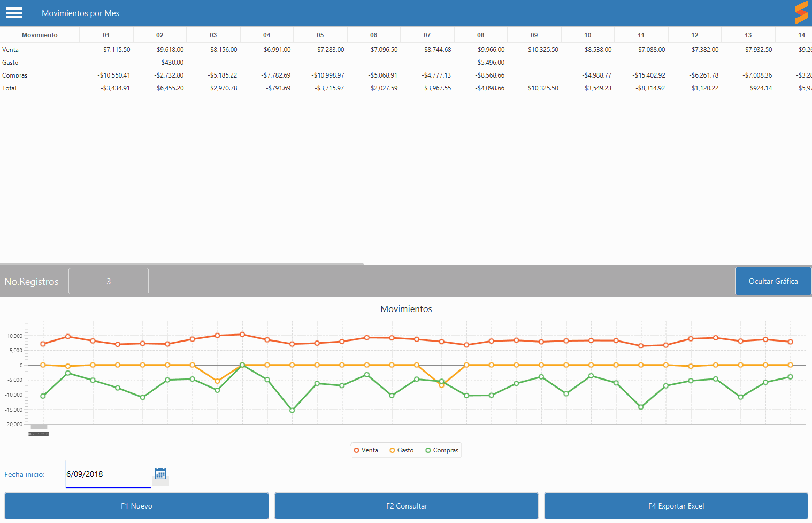Open the hamburger menu
The image size is (812, 523).
(14, 13)
